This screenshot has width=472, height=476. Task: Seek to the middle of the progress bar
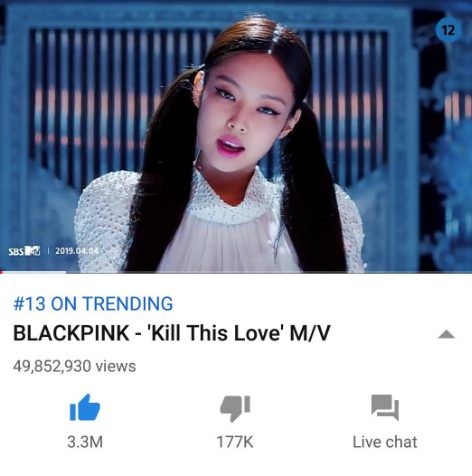pyautogui.click(x=236, y=272)
